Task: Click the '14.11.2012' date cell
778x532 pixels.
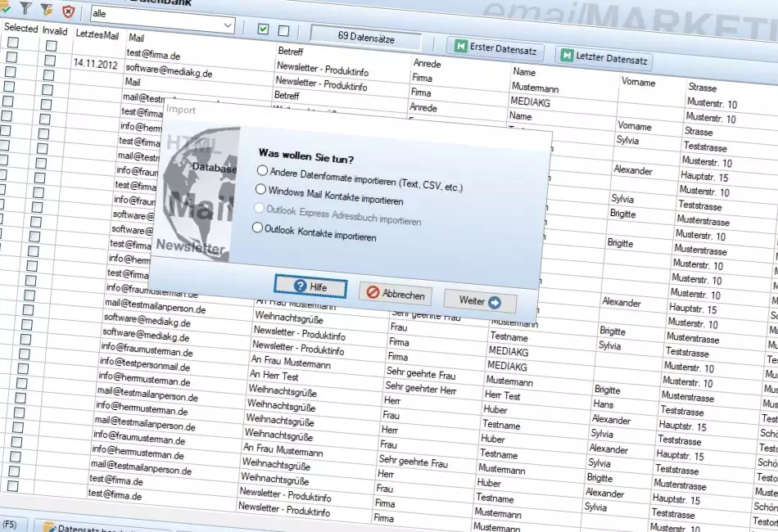Action: (x=95, y=64)
